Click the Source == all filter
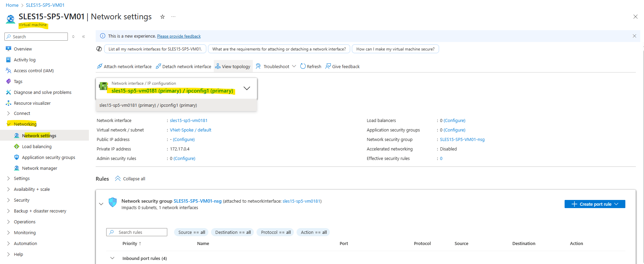The height and width of the screenshot is (264, 644). 192,232
